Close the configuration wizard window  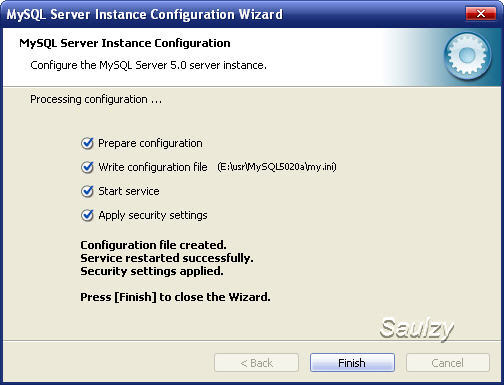[x=480, y=14]
